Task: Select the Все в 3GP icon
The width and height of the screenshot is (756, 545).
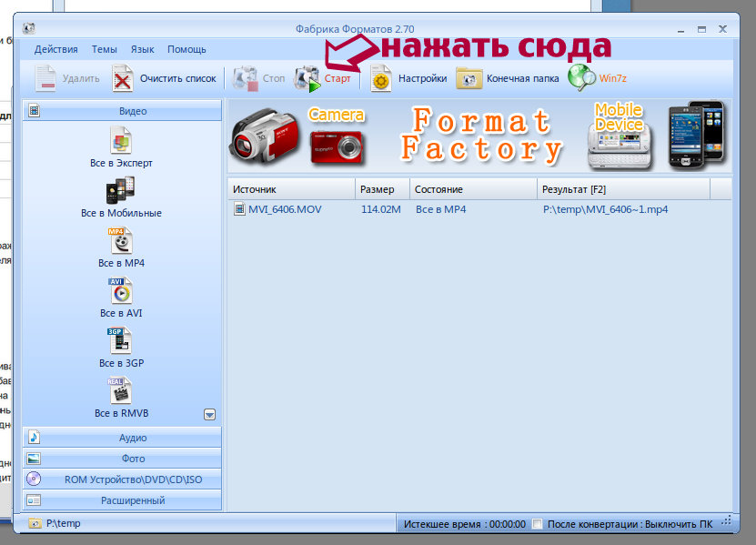Action: pos(119,340)
